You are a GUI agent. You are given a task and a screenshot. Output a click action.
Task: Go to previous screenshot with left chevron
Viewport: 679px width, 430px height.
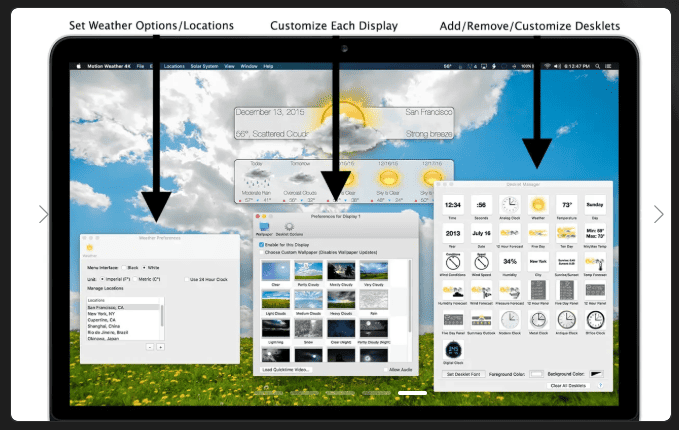[x=43, y=214]
